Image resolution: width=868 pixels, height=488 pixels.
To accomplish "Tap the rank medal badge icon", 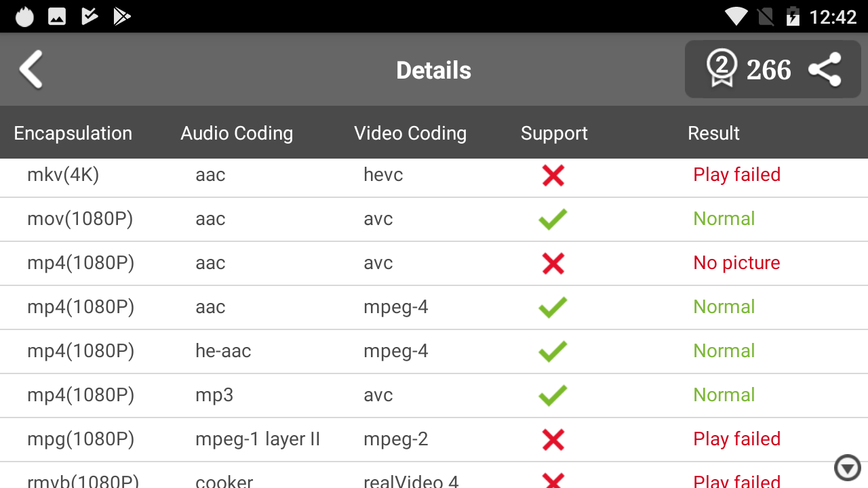I will click(722, 69).
